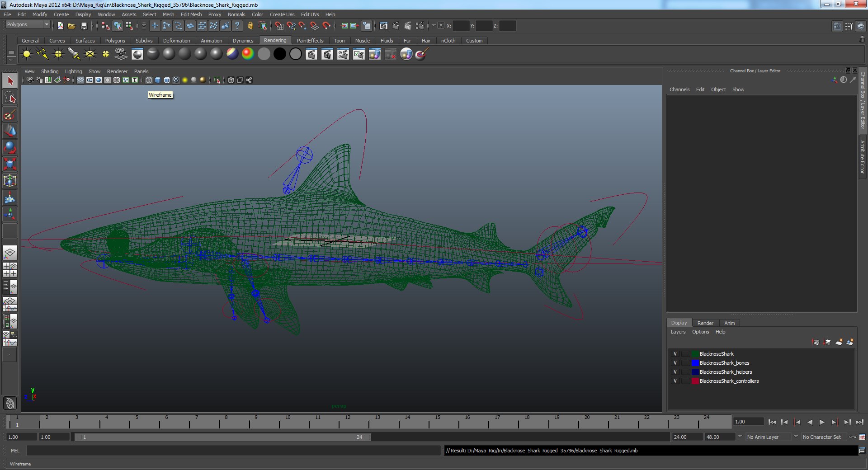Expand the shelf options arrow
This screenshot has width=868, height=470.
[x=11, y=60]
